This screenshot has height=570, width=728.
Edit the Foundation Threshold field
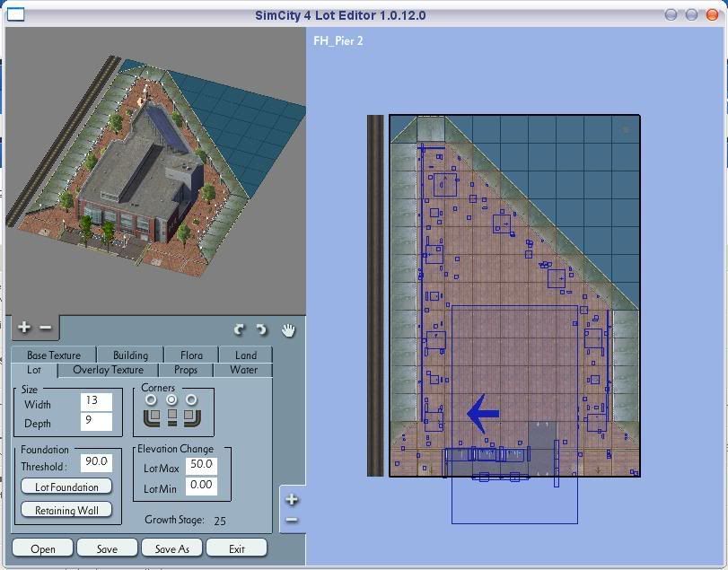coord(96,462)
